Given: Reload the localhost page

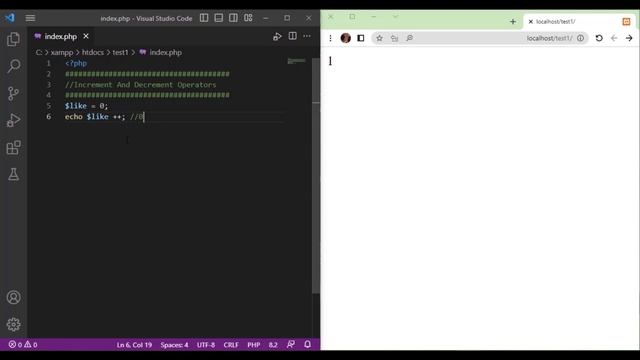Looking at the screenshot, I should pyautogui.click(x=599, y=38).
